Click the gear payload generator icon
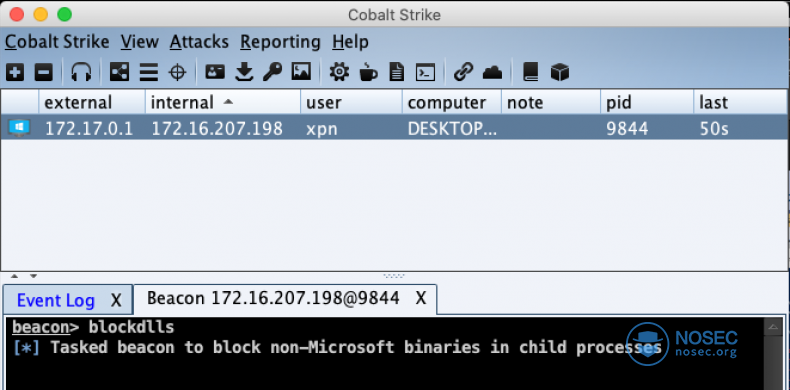Image resolution: width=790 pixels, height=390 pixels. [x=339, y=72]
